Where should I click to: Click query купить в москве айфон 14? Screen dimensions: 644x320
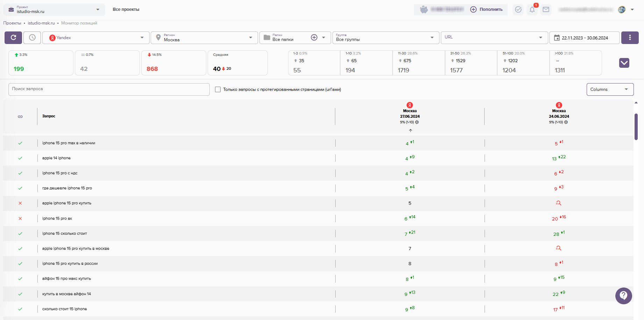pyautogui.click(x=66, y=294)
